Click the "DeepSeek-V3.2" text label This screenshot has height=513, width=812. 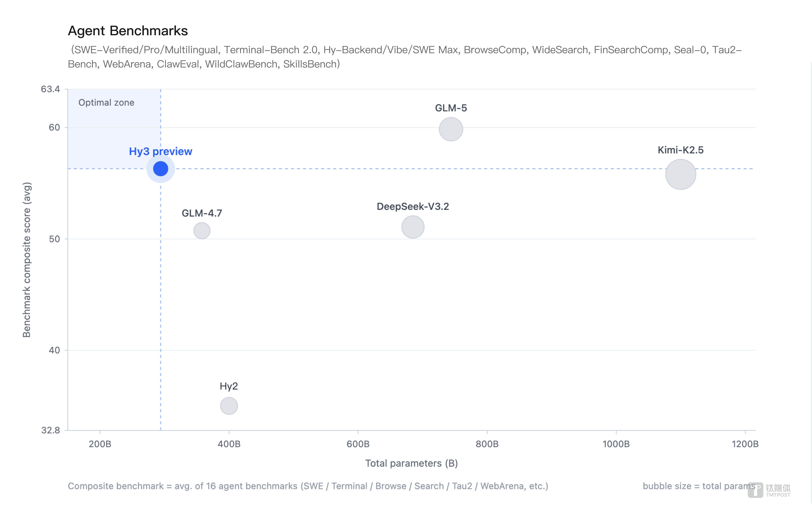pos(413,207)
